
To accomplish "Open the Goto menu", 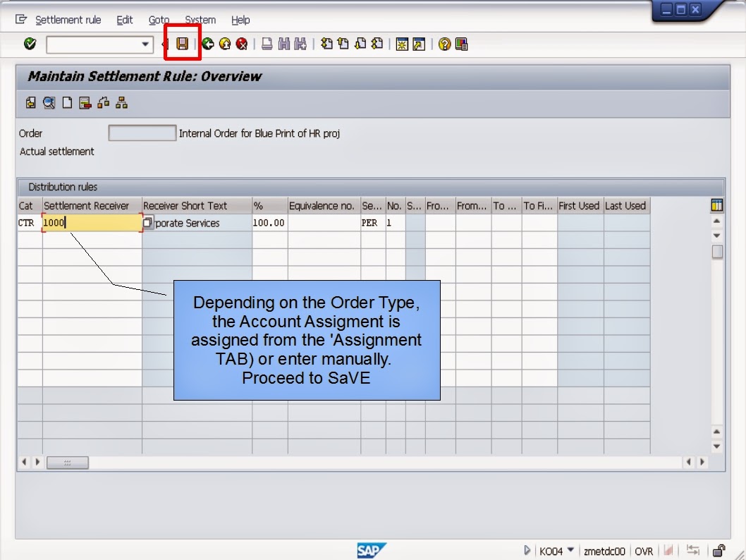I will pyautogui.click(x=158, y=20).
